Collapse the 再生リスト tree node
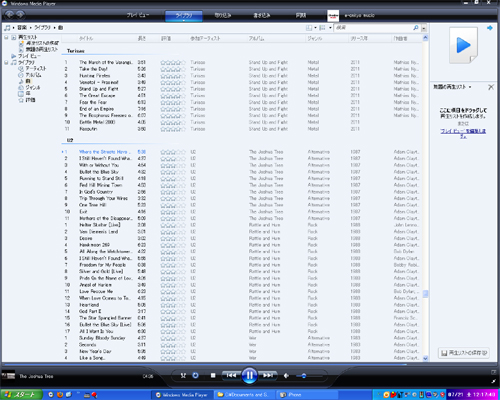The image size is (500, 400). pos(6,37)
